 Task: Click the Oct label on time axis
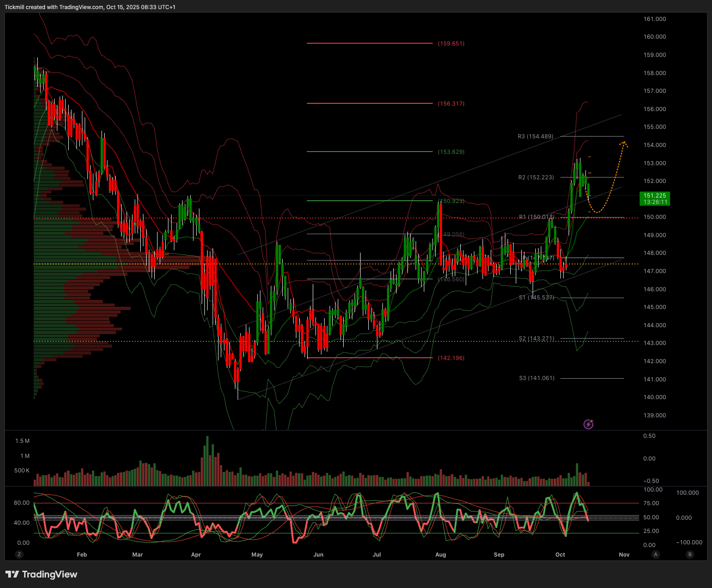click(x=560, y=555)
